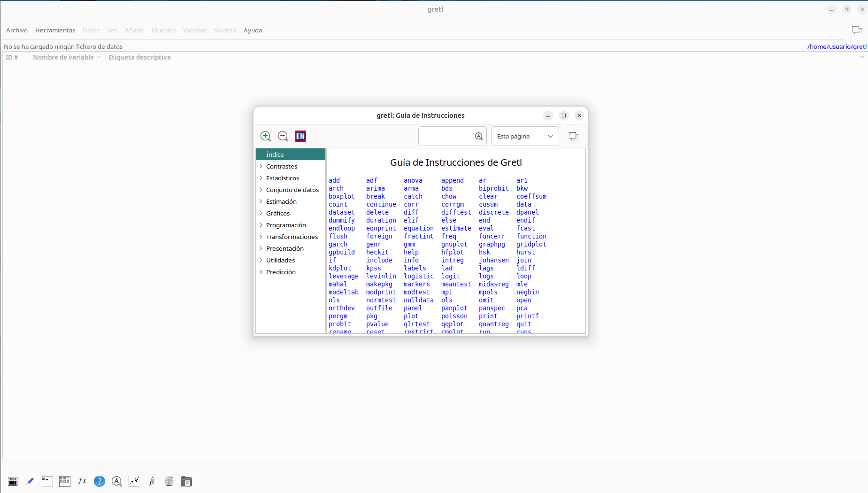The image size is (868, 493).
Task: Open the 'gnuplot' command link
Action: point(454,244)
